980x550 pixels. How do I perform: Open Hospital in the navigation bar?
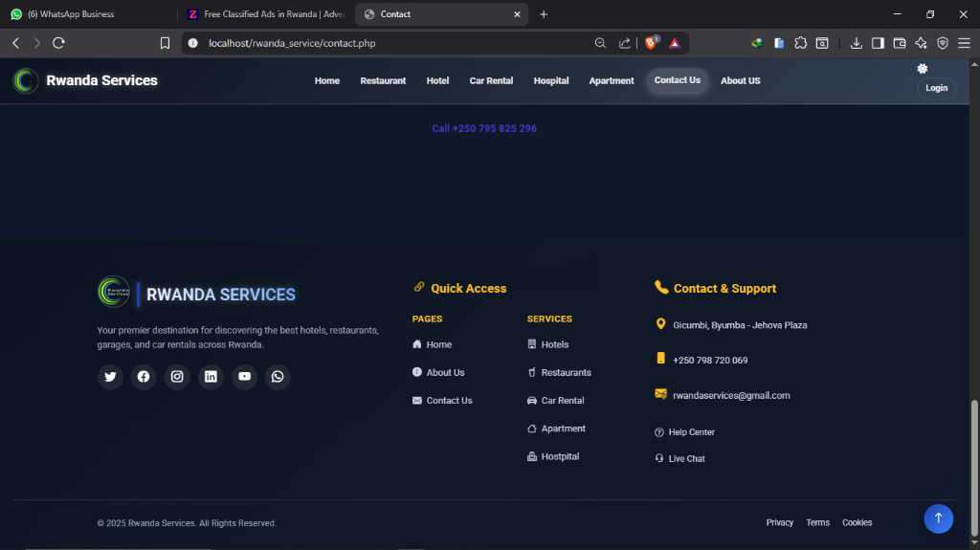point(551,80)
